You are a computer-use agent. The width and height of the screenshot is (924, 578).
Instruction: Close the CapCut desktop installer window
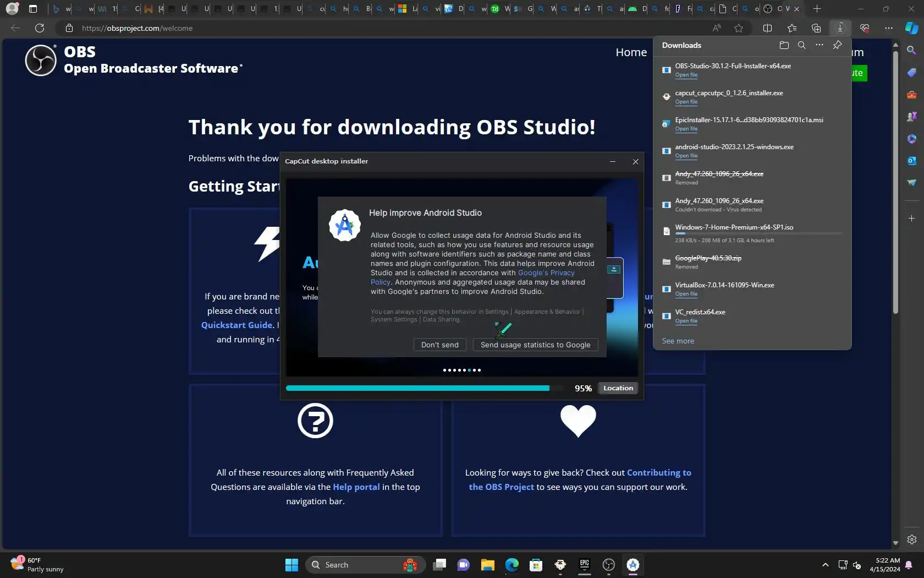pos(635,161)
